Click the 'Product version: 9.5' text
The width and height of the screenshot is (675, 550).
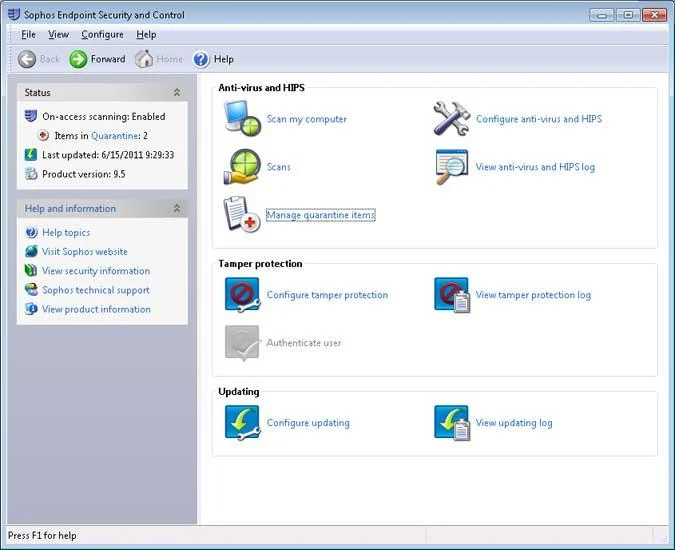[84, 174]
